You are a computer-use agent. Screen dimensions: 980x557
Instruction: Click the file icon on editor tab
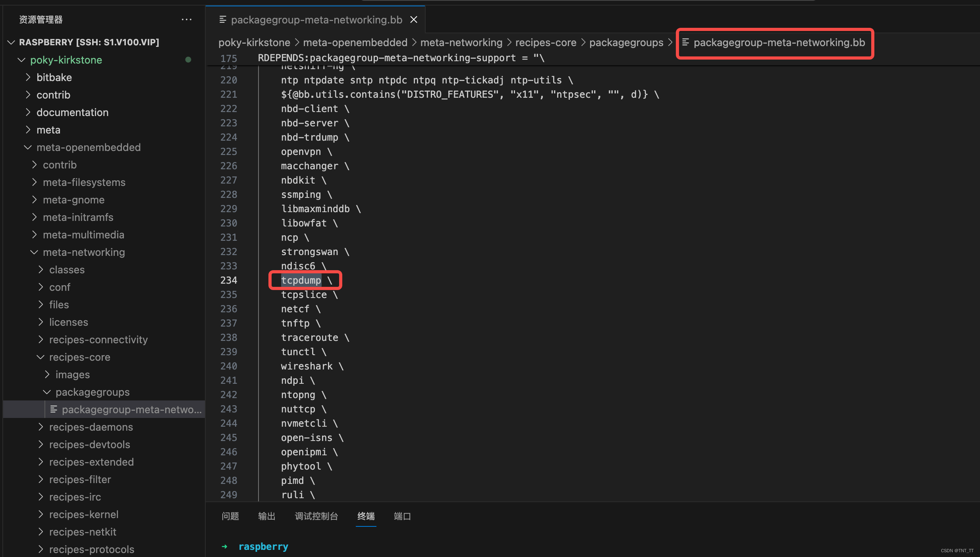click(223, 19)
